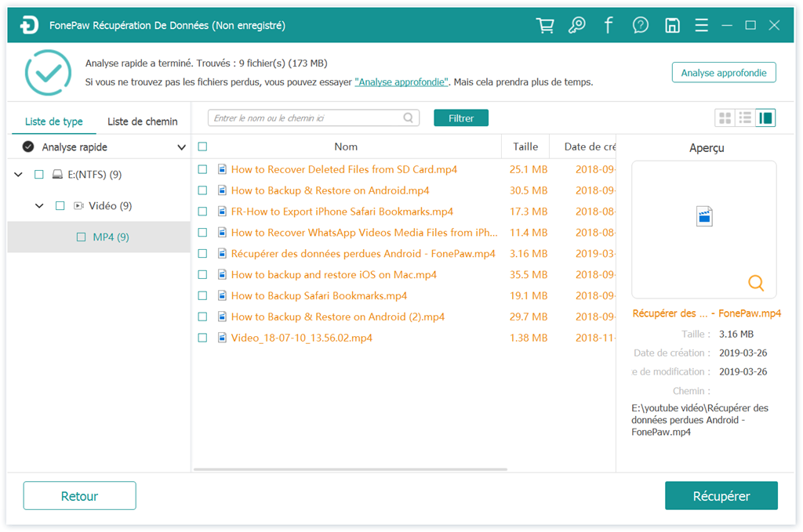The image size is (803, 532).
Task: Select checkbox for How to Recover WhatsApp Videos
Action: click(203, 233)
